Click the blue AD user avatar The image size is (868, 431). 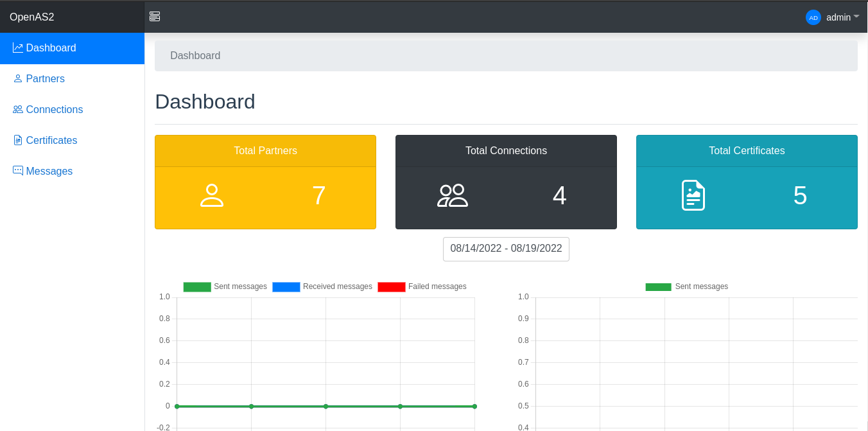(813, 17)
